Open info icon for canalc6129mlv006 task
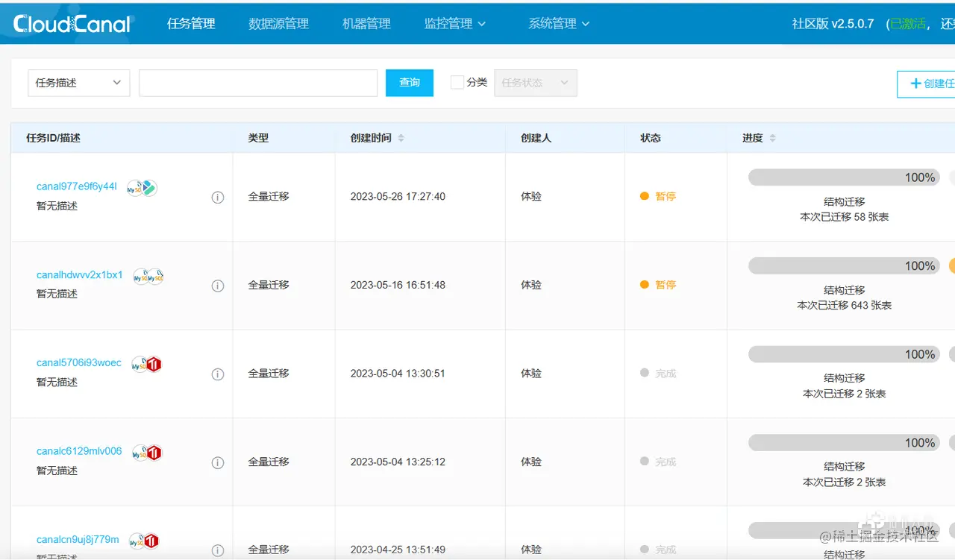Image resolution: width=955 pixels, height=560 pixels. (218, 462)
